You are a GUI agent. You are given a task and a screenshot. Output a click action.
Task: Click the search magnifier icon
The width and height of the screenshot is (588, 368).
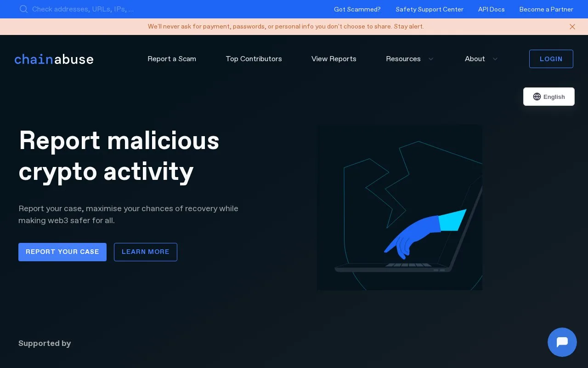[23, 9]
